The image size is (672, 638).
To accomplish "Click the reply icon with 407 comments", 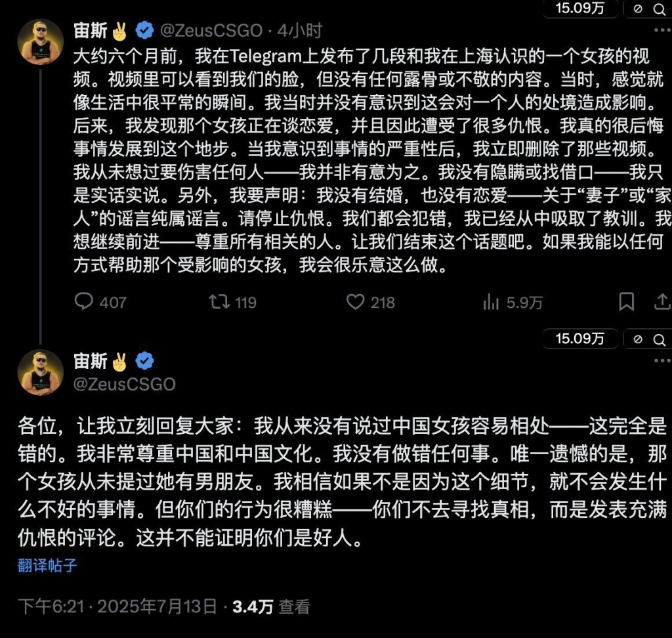I will (84, 301).
